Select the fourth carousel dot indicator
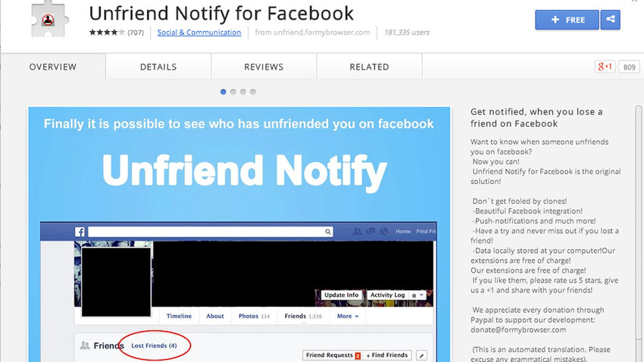 [253, 92]
